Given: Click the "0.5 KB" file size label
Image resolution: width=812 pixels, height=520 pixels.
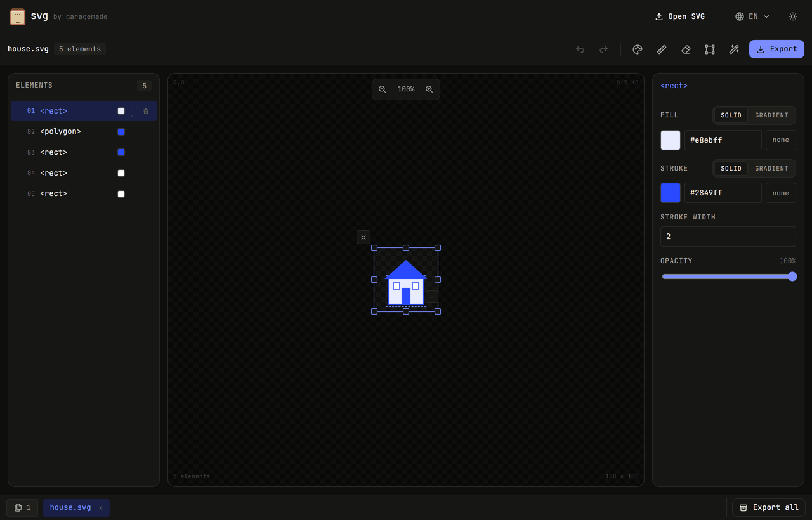Looking at the screenshot, I should tap(627, 82).
